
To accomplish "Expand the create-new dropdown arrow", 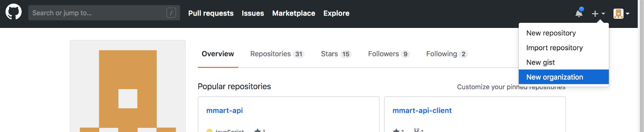I will (x=603, y=14).
